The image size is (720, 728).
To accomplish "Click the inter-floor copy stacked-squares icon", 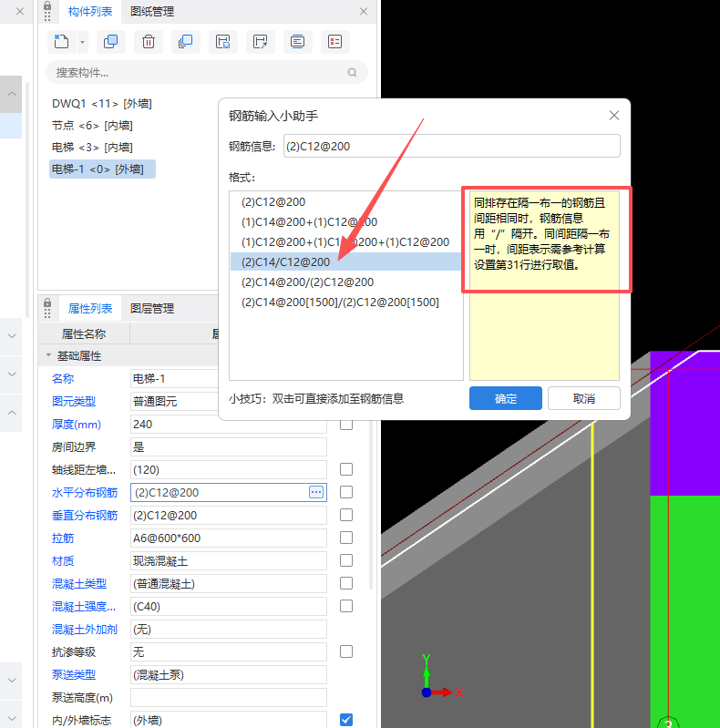I will 185,42.
